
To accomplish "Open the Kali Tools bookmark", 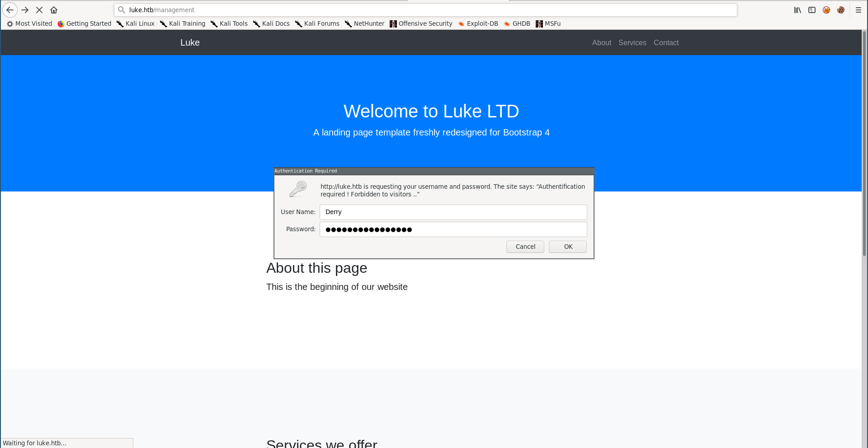I will pyautogui.click(x=229, y=23).
